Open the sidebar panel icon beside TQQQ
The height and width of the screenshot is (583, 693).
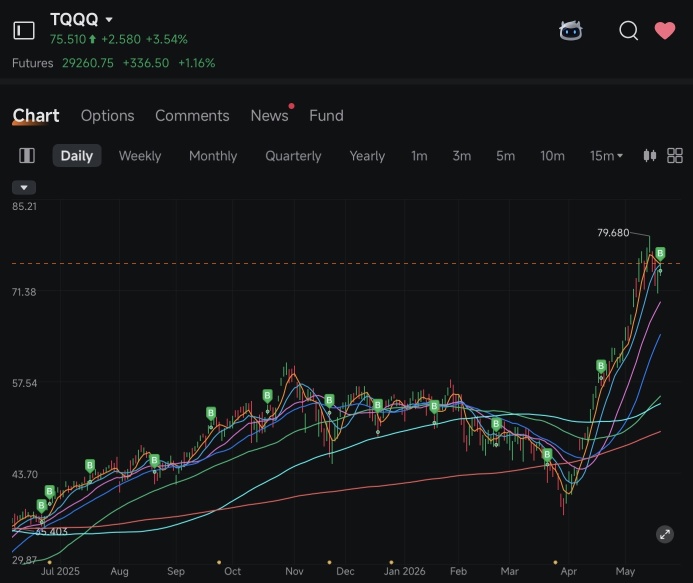24,30
